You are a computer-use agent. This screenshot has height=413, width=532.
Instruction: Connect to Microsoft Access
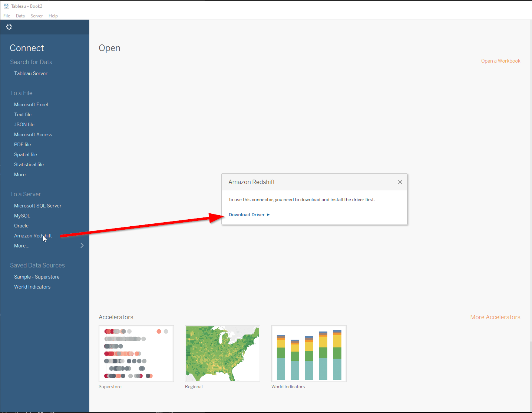[33, 134]
